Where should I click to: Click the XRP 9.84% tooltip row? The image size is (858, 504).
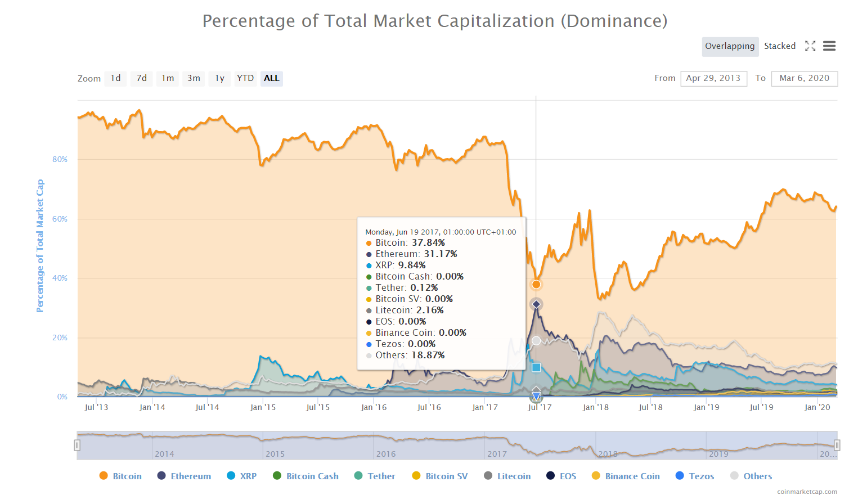396,265
